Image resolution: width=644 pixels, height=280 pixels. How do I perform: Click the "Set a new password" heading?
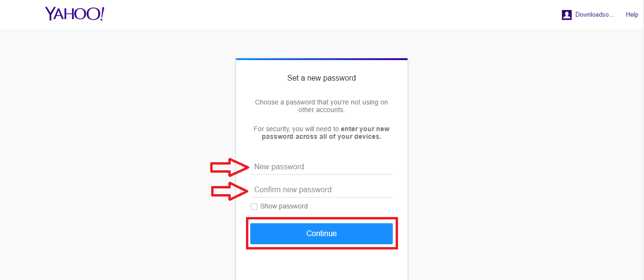pos(321,78)
